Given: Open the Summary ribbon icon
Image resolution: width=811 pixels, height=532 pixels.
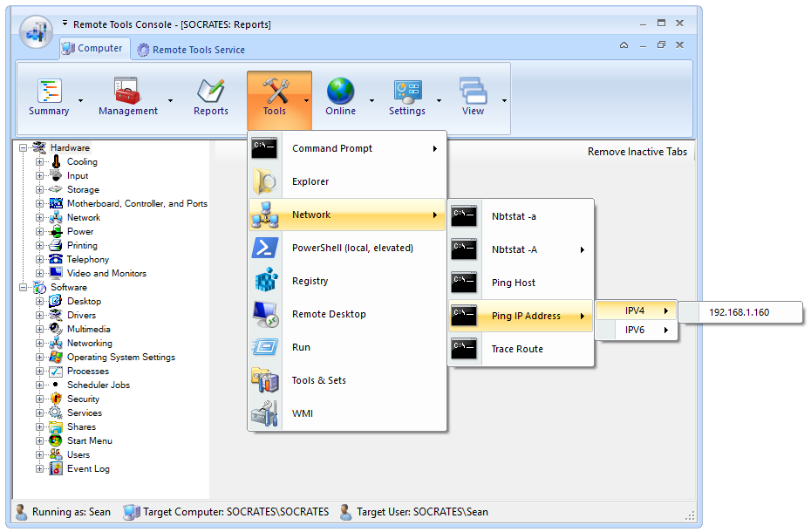Looking at the screenshot, I should coord(50,91).
